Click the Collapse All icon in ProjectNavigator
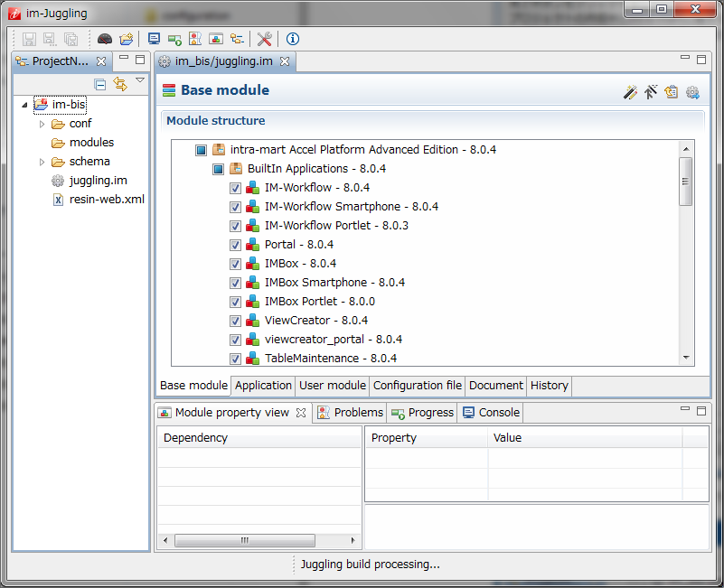 [99, 85]
